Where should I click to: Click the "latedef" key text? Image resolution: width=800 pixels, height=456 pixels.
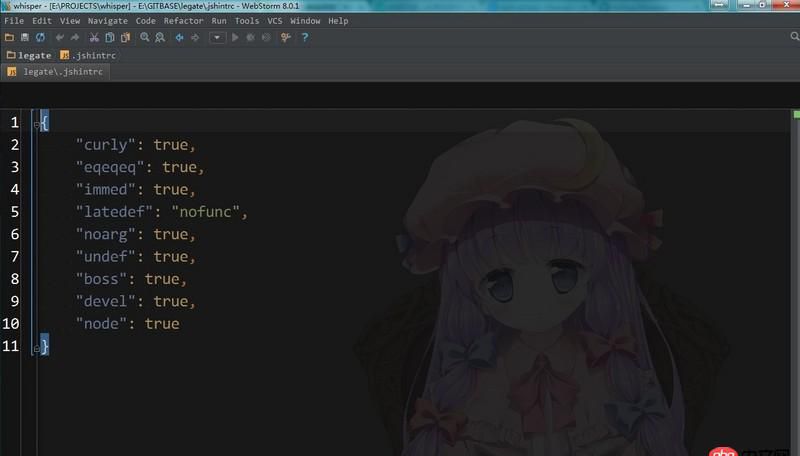pos(114,212)
